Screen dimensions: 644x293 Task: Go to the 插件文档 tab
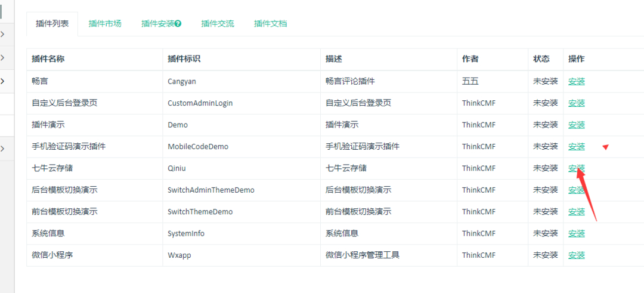pos(270,24)
